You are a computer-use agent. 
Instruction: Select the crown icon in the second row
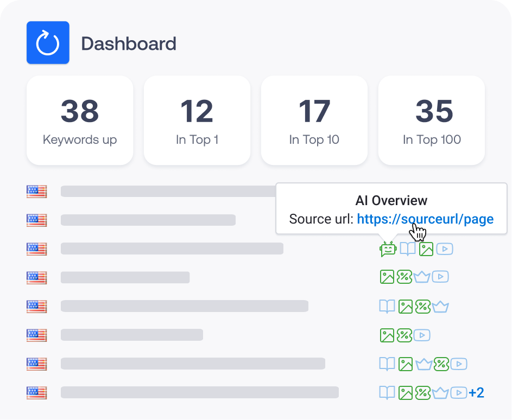pos(422,277)
